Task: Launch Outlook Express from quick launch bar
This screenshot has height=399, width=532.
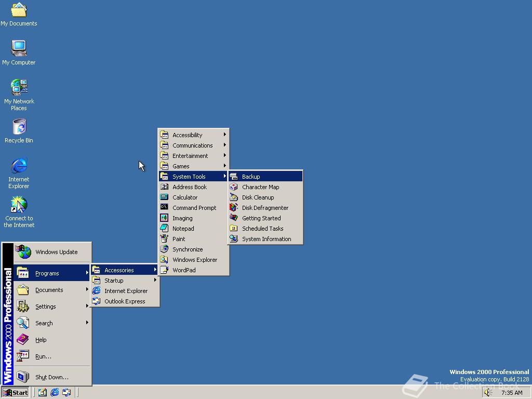Action: point(66,393)
